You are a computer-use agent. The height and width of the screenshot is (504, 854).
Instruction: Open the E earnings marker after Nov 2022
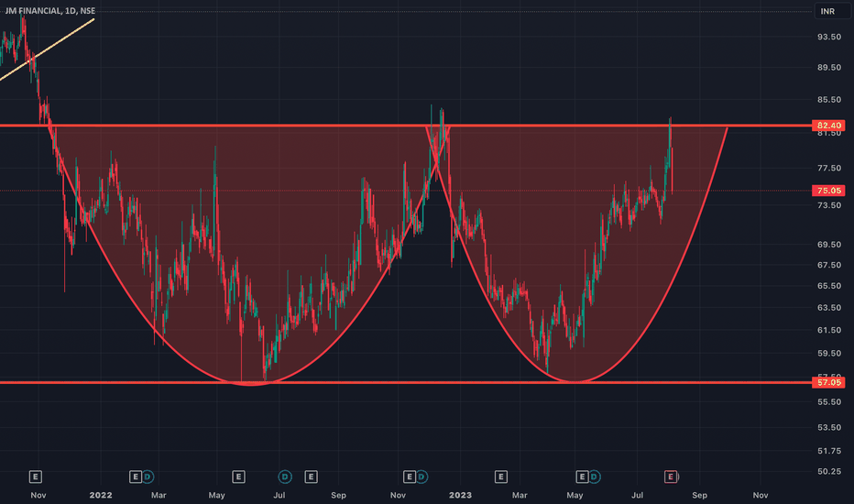point(409,477)
